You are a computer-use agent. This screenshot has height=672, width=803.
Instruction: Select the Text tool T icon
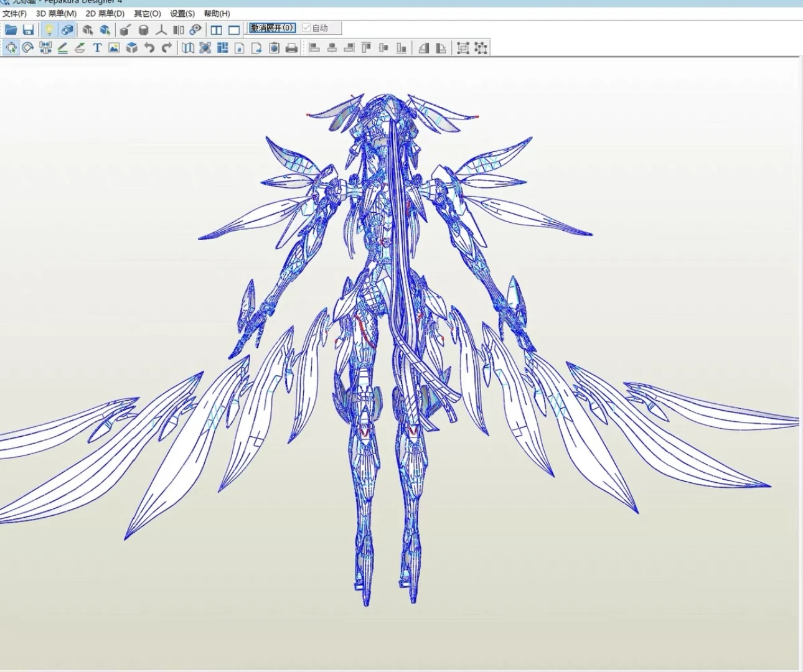(97, 48)
